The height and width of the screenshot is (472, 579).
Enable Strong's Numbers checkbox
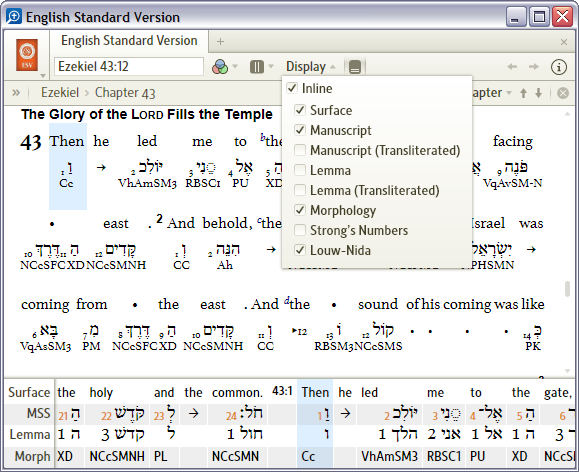click(x=300, y=230)
